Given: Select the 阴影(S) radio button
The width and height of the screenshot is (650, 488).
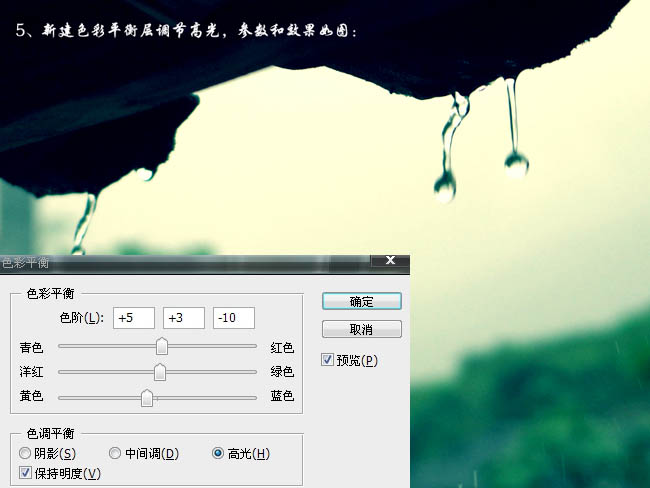Looking at the screenshot, I should pyautogui.click(x=26, y=454).
